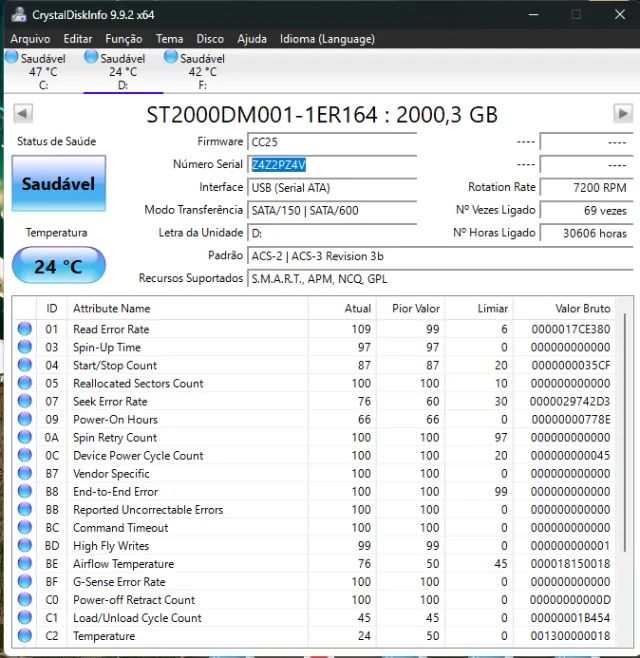Click the transfer mode field SATA/150 | SATA/600

click(332, 210)
